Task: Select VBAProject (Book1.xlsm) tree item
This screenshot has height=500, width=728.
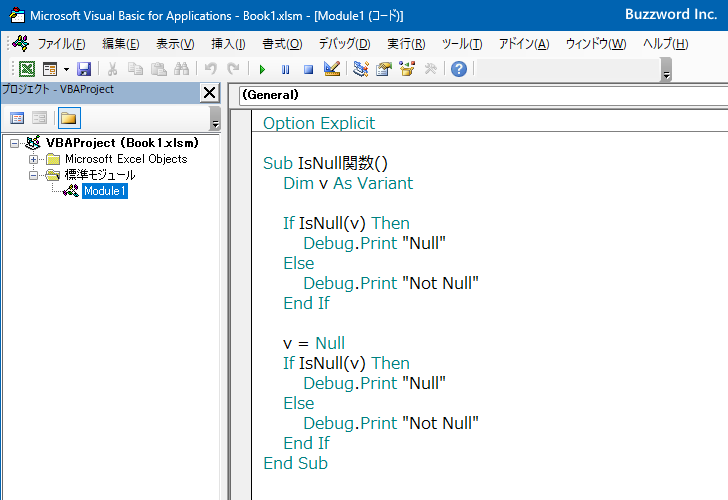Action: pyautogui.click(x=122, y=143)
